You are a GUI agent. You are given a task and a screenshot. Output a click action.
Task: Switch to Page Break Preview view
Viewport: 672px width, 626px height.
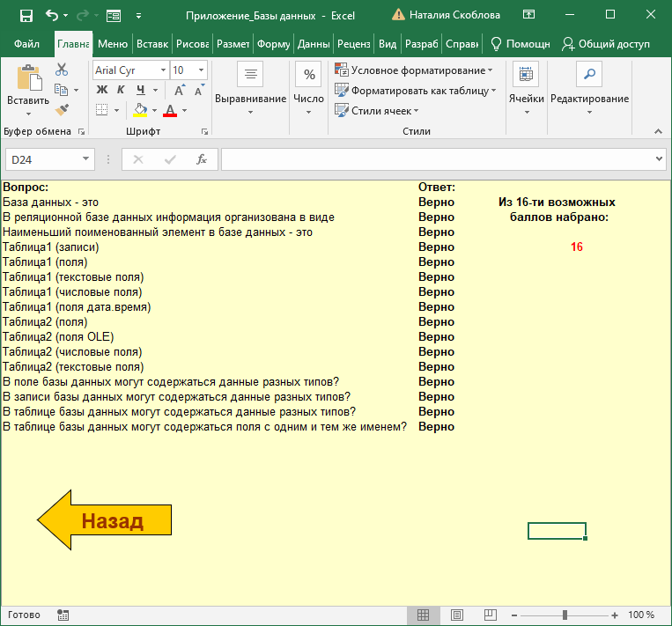pos(491,615)
